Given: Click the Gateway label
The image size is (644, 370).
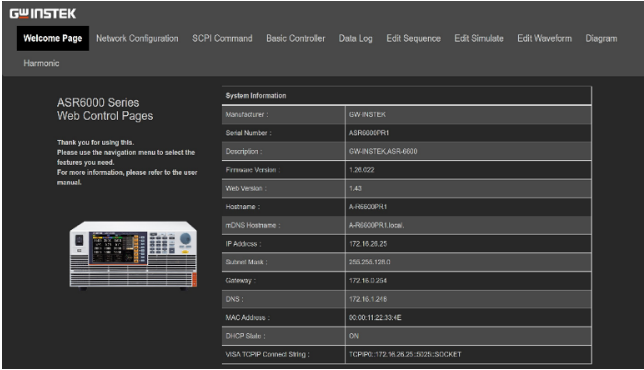Looking at the screenshot, I should (x=240, y=281).
